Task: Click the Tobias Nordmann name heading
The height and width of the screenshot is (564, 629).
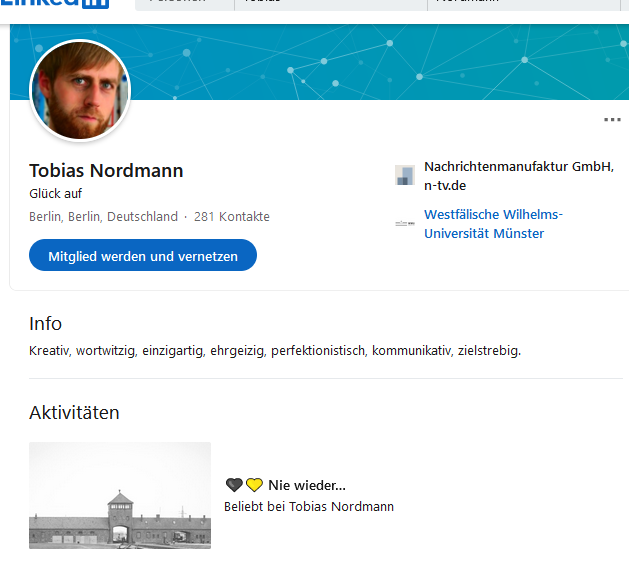Action: click(x=106, y=170)
